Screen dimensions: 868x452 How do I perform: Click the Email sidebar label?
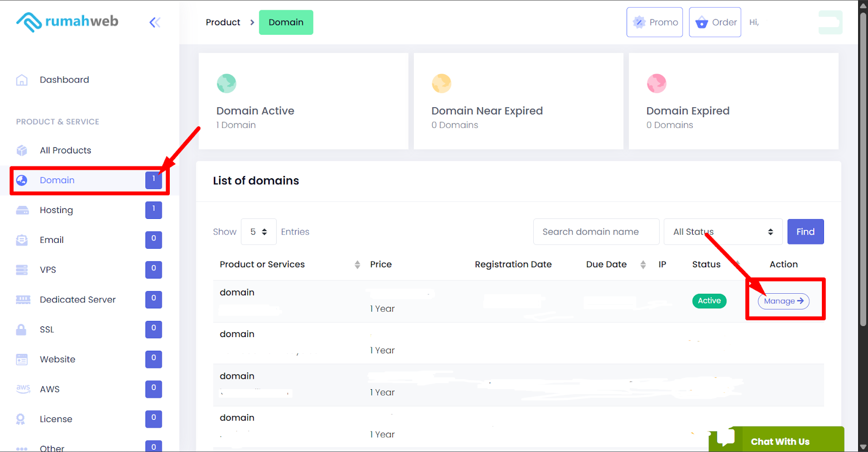pyautogui.click(x=52, y=240)
